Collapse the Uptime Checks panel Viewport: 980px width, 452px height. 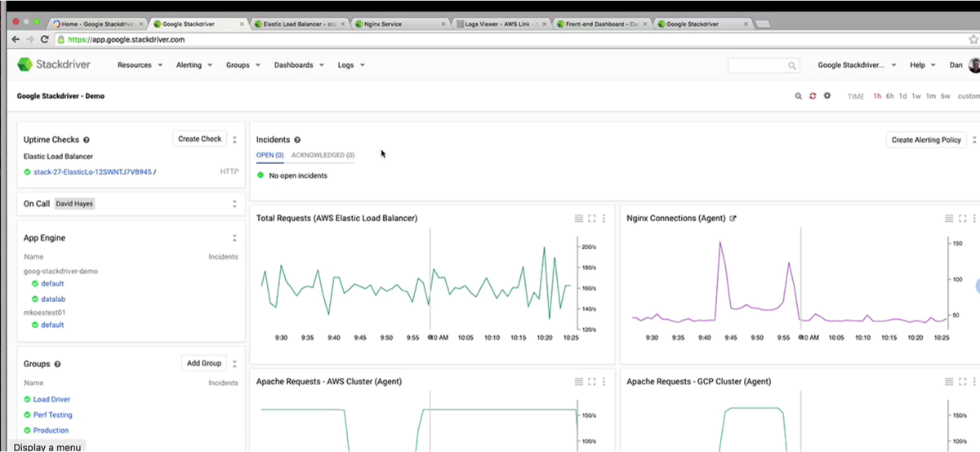pyautogui.click(x=234, y=140)
